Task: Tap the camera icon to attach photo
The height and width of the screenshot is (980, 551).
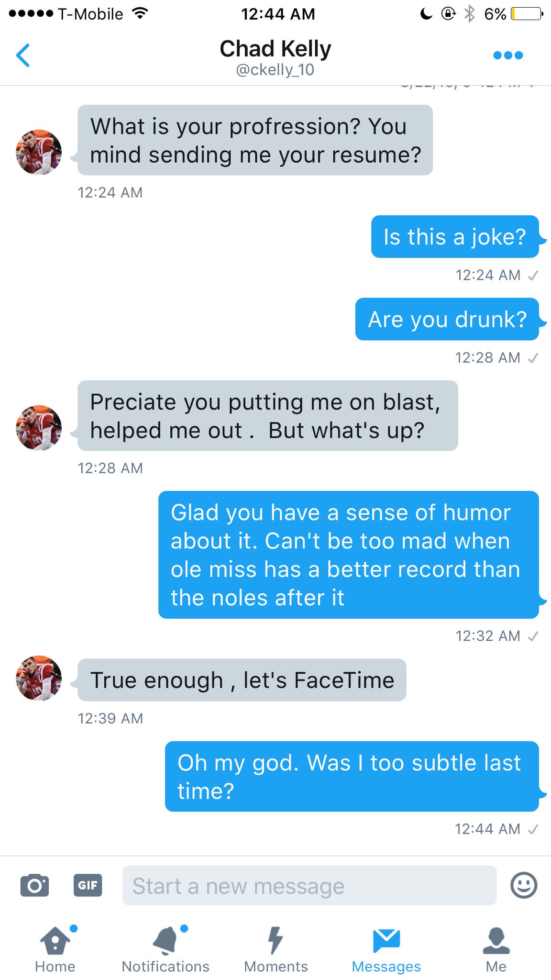Action: (x=34, y=885)
